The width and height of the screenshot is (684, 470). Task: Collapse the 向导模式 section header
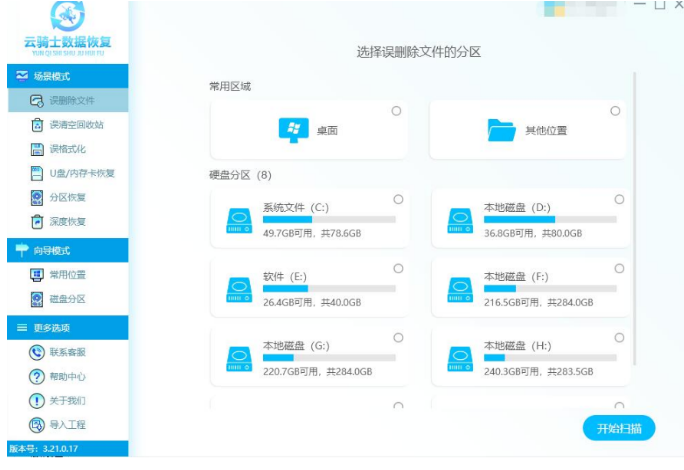(x=64, y=250)
